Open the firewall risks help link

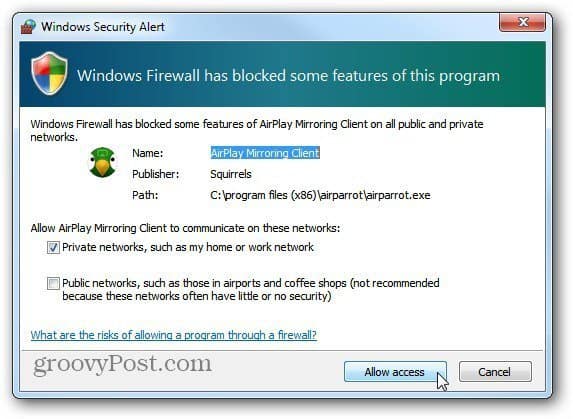[x=174, y=335]
